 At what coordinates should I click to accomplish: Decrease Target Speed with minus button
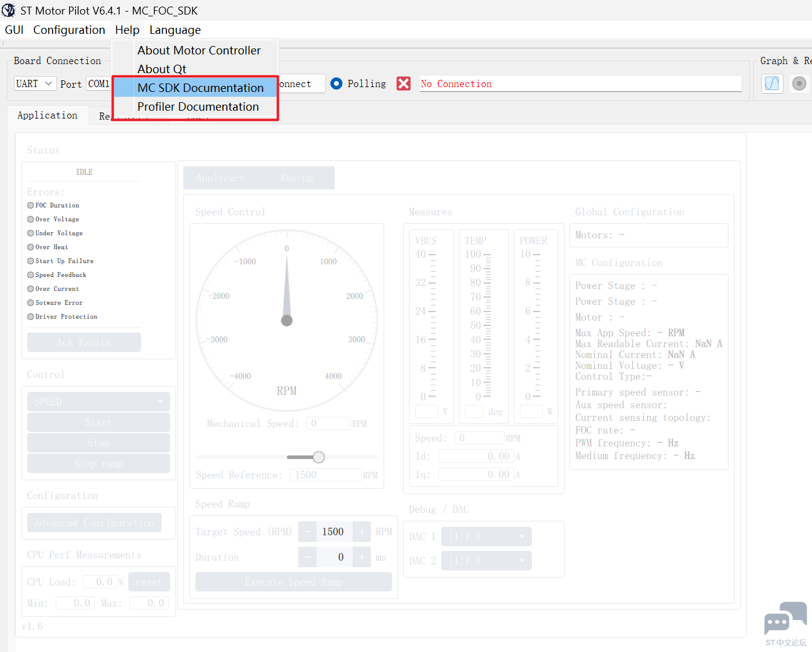(x=307, y=532)
